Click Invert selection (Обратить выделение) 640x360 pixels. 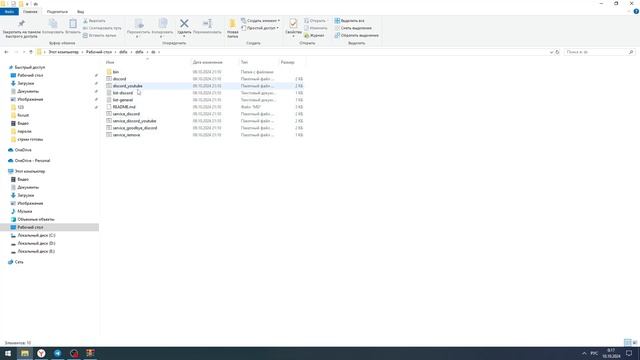coord(356,36)
